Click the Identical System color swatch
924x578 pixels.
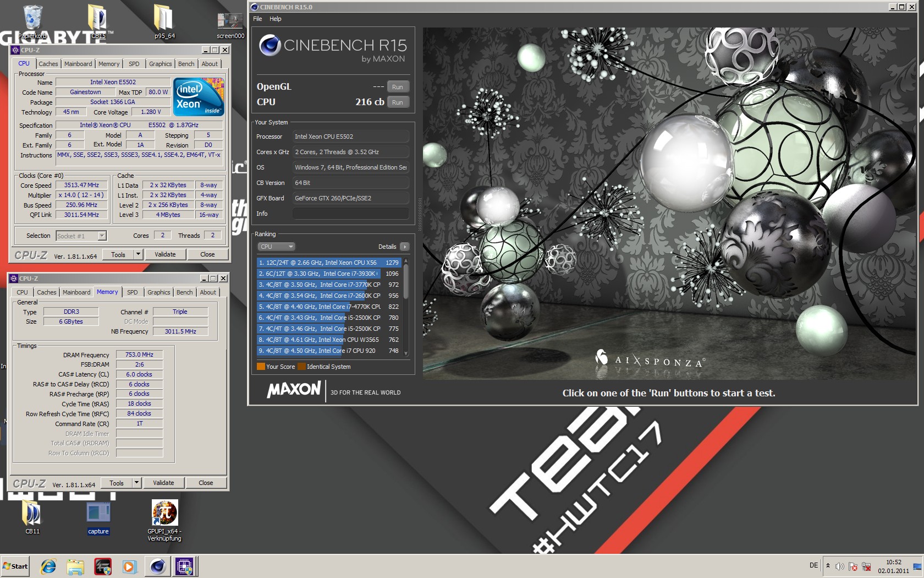pyautogui.click(x=301, y=367)
